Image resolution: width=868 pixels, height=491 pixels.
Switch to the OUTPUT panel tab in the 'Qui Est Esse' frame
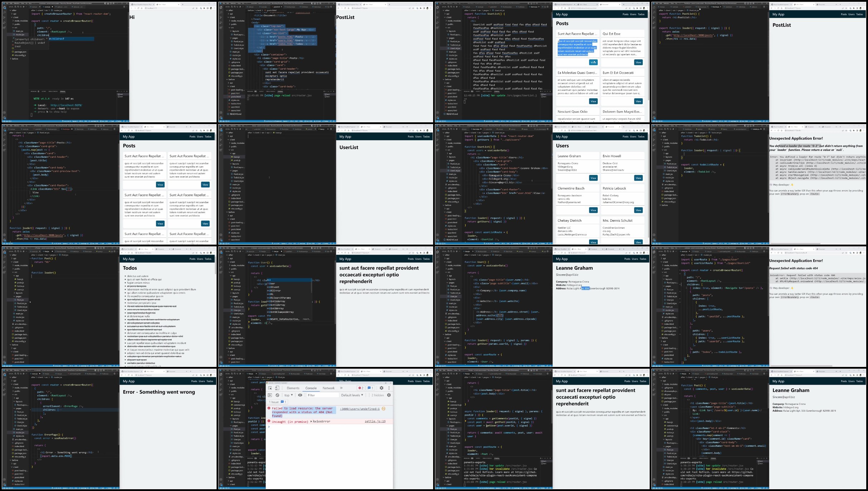click(477, 92)
